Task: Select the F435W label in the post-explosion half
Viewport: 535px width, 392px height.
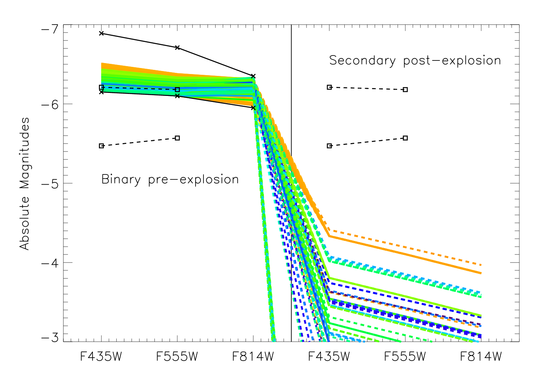Action: (x=329, y=357)
